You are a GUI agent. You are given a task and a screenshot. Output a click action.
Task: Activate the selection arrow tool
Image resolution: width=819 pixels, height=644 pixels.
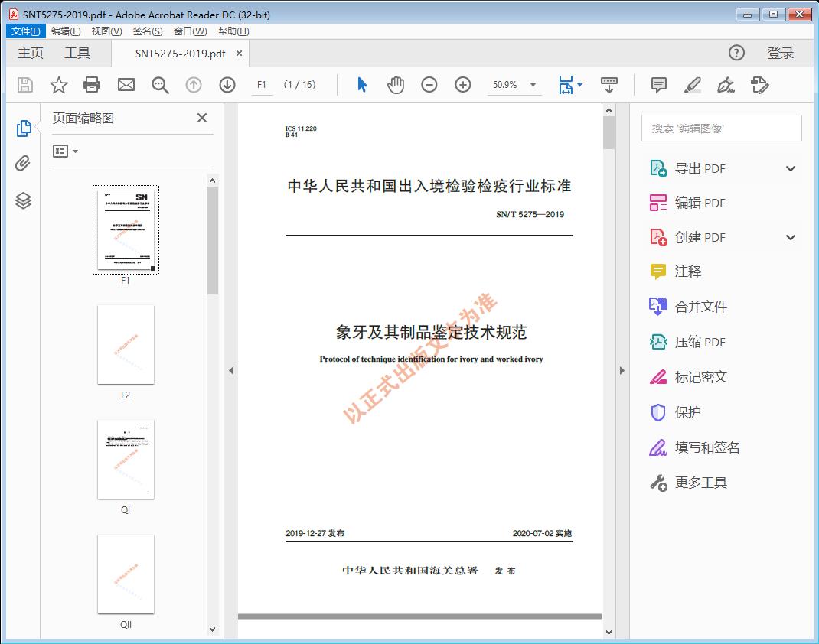tap(361, 85)
